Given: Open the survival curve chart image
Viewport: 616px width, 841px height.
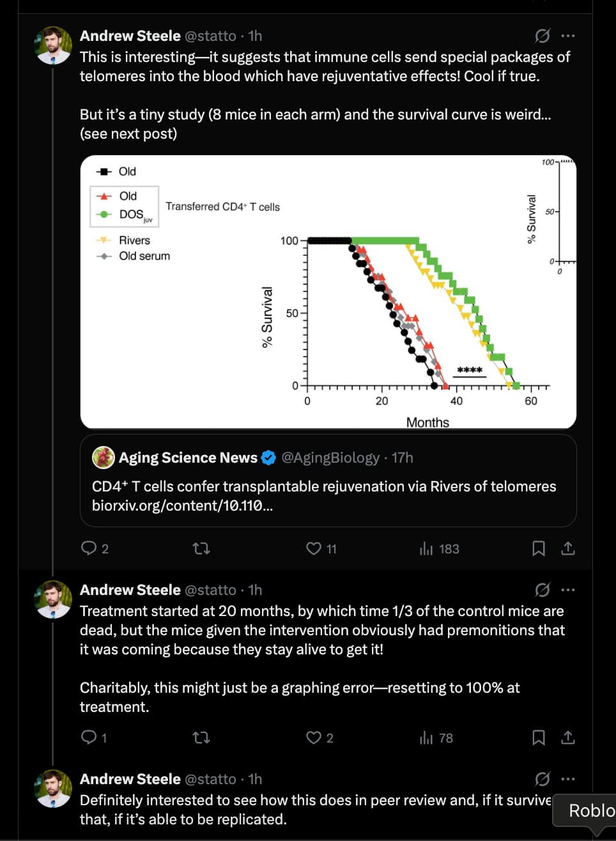Looking at the screenshot, I should pyautogui.click(x=328, y=292).
